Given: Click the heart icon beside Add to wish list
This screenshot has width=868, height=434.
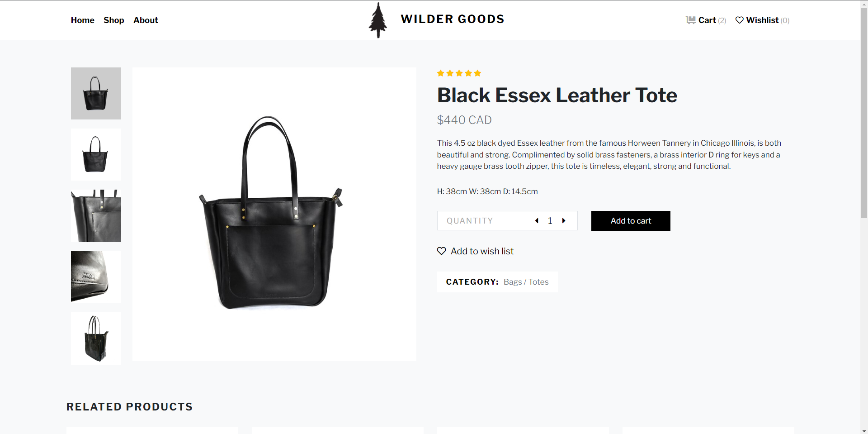Looking at the screenshot, I should point(442,251).
